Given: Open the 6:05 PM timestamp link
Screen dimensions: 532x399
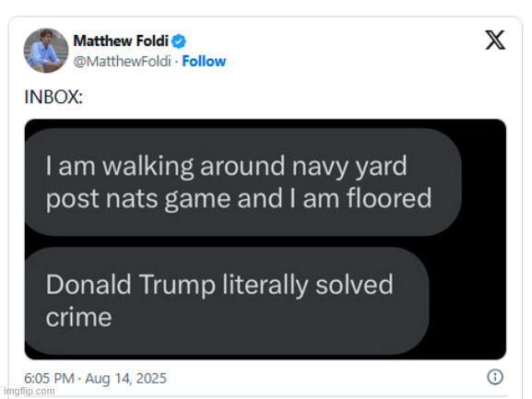Looking at the screenshot, I should pyautogui.click(x=49, y=379).
